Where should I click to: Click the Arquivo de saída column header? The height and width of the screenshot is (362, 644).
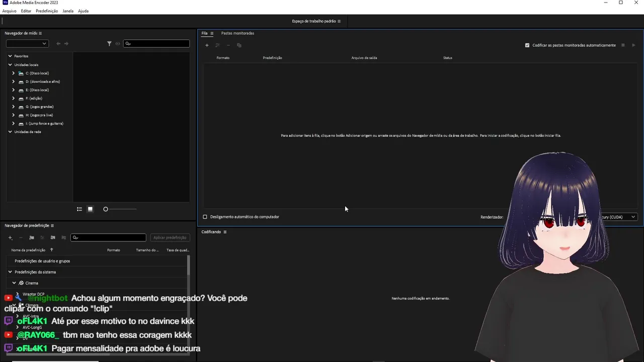click(364, 58)
